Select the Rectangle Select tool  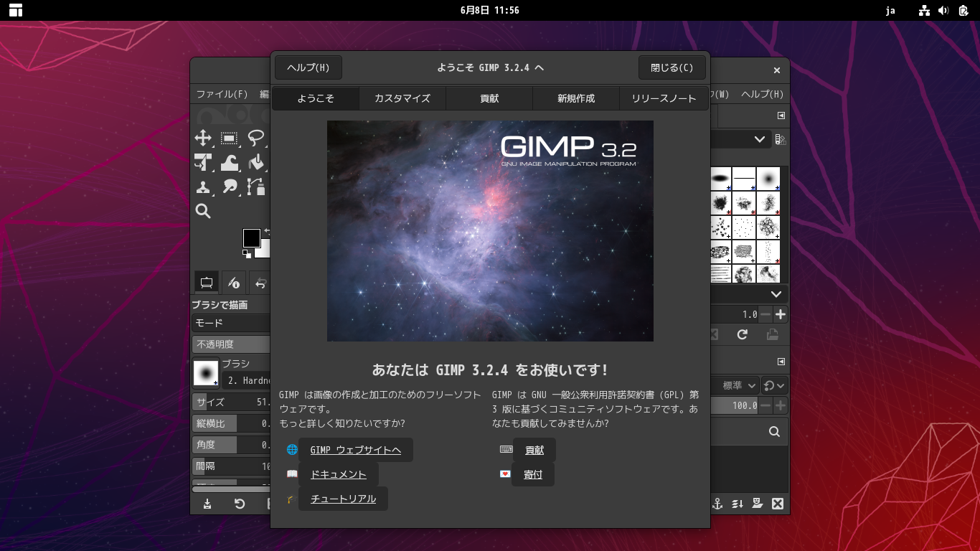[230, 138]
